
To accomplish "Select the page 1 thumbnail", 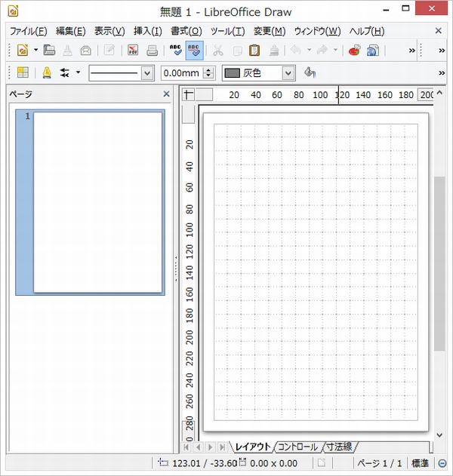I will pos(91,202).
